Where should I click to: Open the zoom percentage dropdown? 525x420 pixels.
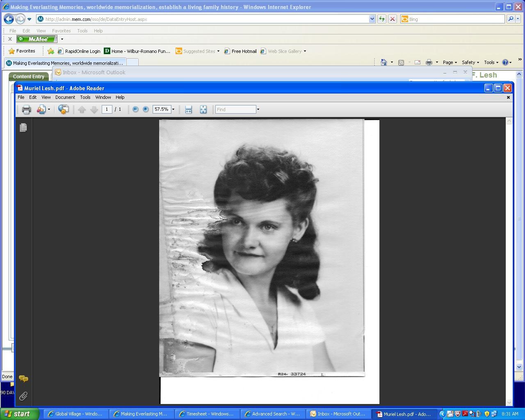pyautogui.click(x=173, y=109)
